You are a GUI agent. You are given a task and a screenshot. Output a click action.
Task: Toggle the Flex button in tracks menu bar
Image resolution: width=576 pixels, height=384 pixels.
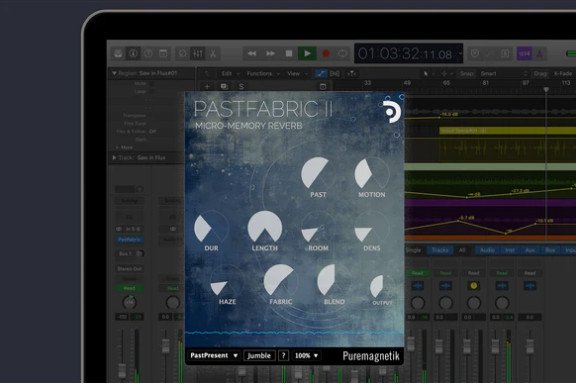point(335,73)
